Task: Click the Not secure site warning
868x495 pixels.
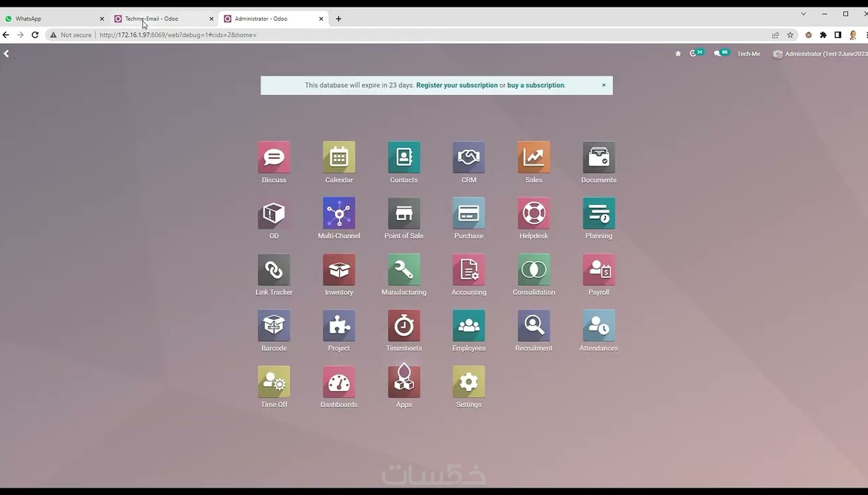Action: [x=71, y=35]
